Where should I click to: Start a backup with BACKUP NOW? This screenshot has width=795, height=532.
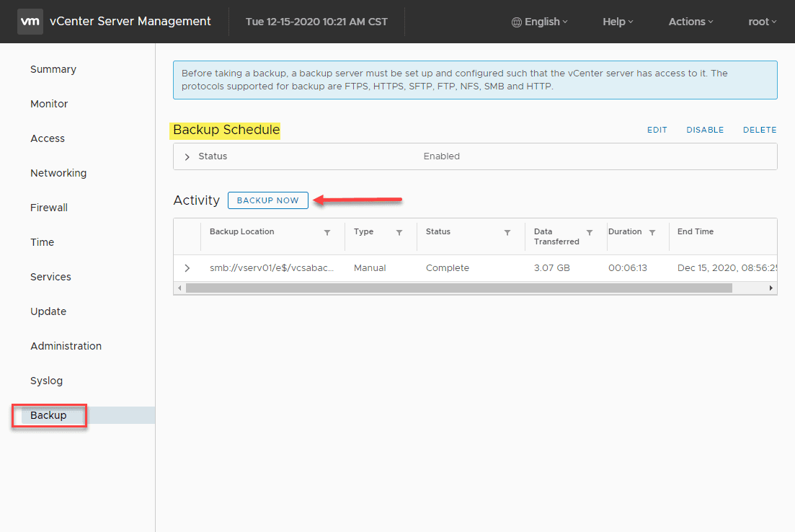[x=267, y=200]
